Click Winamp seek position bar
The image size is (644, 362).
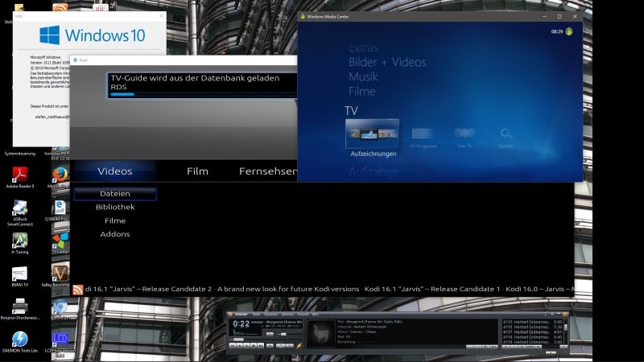point(266,339)
